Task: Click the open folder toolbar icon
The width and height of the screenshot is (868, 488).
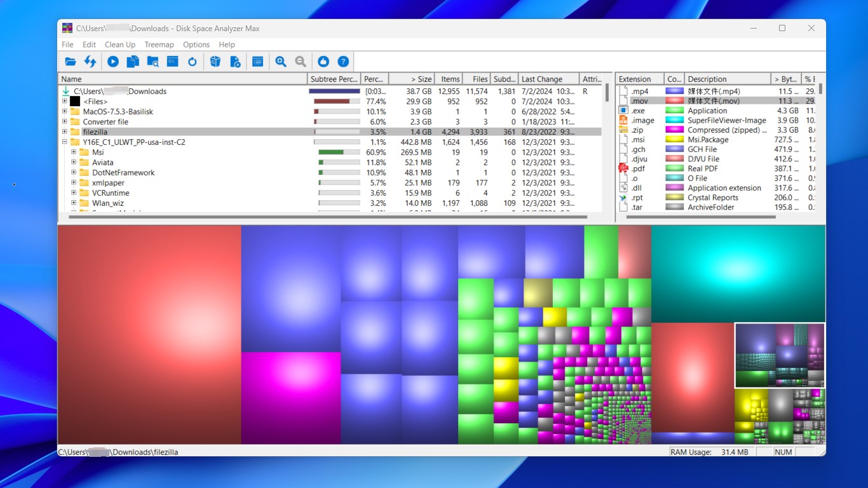Action: 71,62
